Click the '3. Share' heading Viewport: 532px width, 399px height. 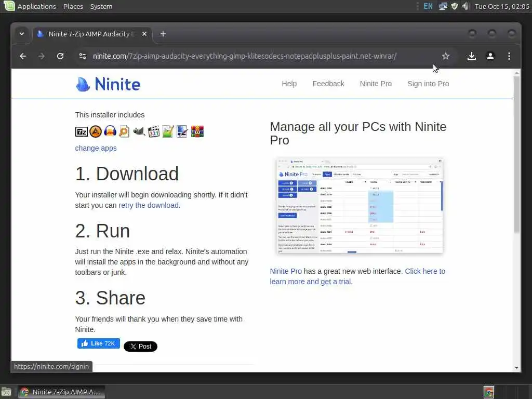point(110,298)
